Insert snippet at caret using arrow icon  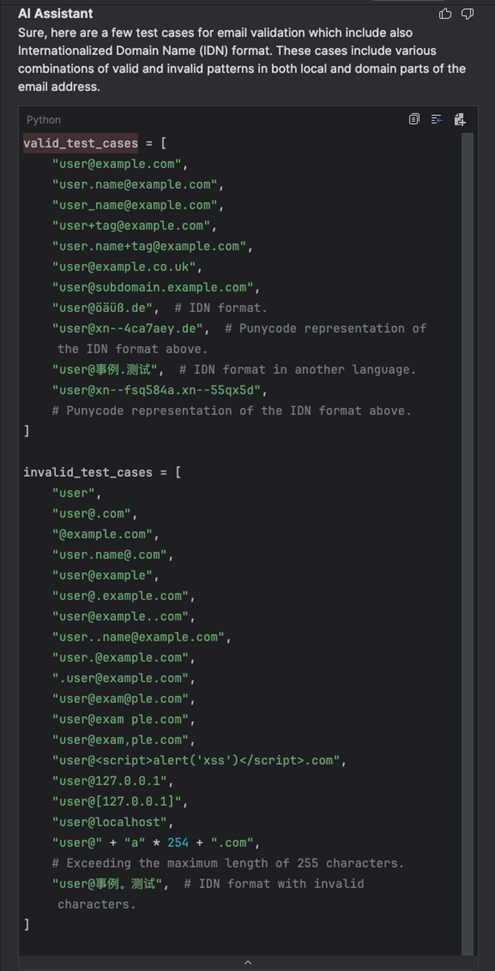click(x=437, y=119)
